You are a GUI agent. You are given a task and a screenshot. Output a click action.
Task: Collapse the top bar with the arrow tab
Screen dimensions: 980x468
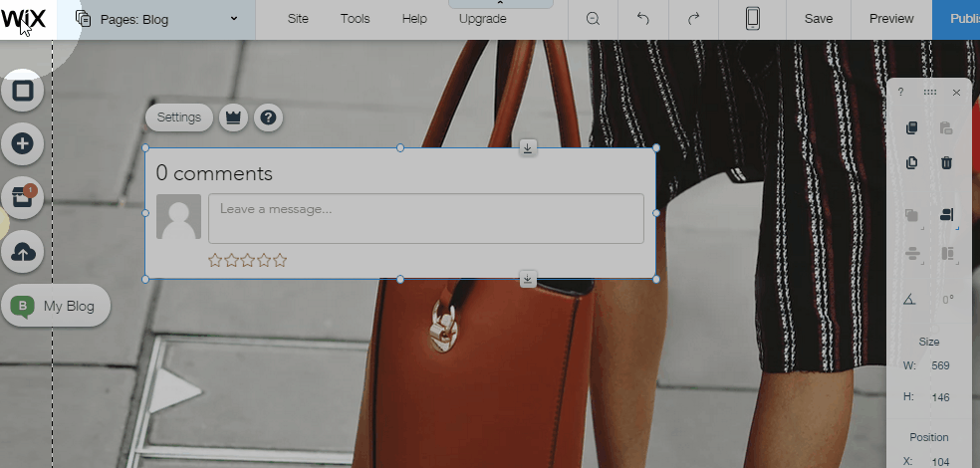click(x=501, y=4)
